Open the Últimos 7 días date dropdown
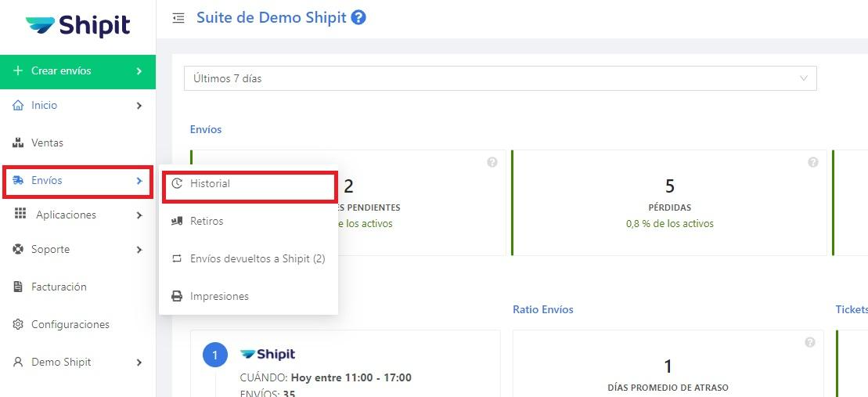Screen dimensions: 868x397 click(x=500, y=78)
